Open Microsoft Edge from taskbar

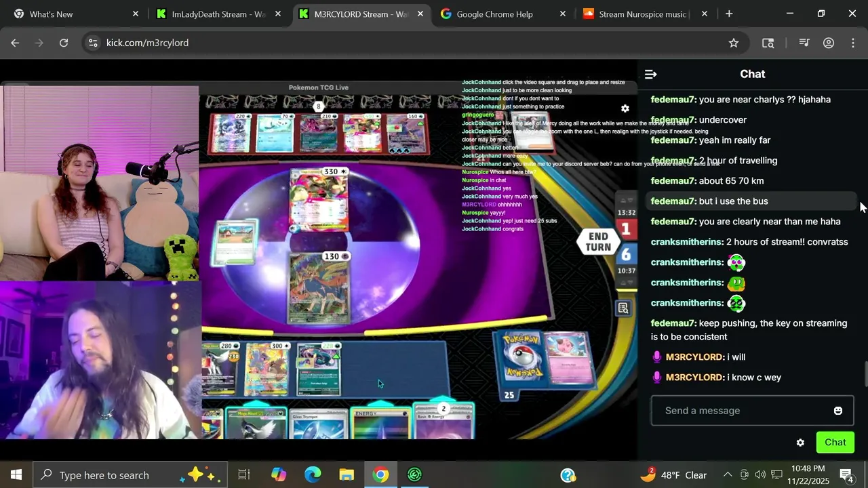click(x=313, y=475)
